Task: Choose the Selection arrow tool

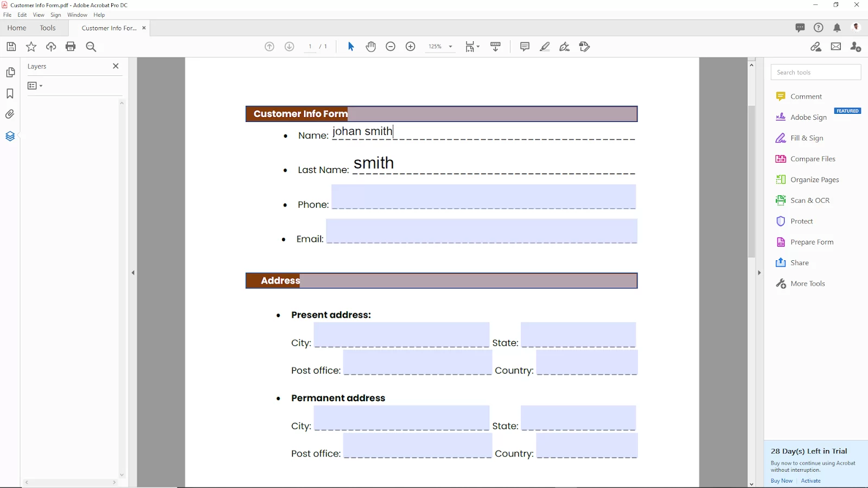Action: 351,47
